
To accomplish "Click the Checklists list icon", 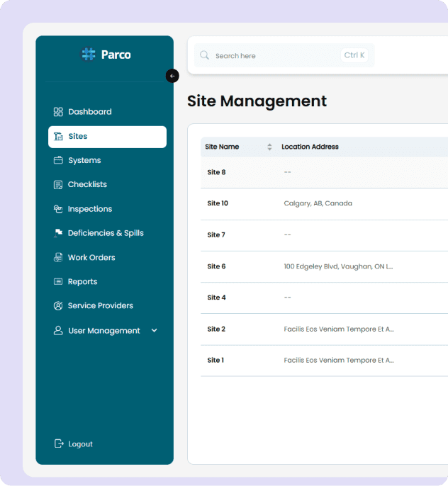I will 58,185.
